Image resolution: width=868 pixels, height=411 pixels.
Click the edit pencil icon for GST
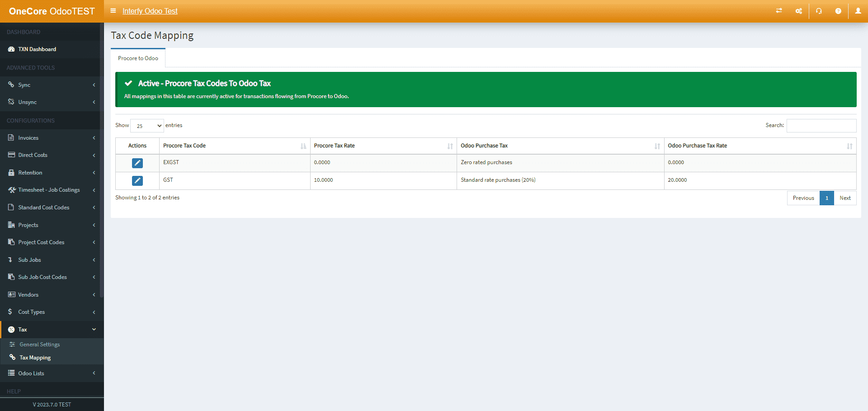[x=137, y=180]
